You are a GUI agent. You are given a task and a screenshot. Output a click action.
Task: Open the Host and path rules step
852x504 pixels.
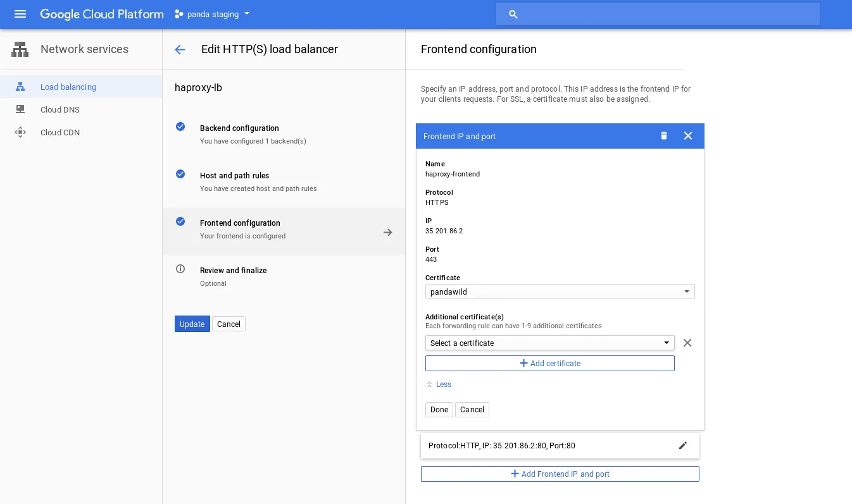pyautogui.click(x=234, y=176)
